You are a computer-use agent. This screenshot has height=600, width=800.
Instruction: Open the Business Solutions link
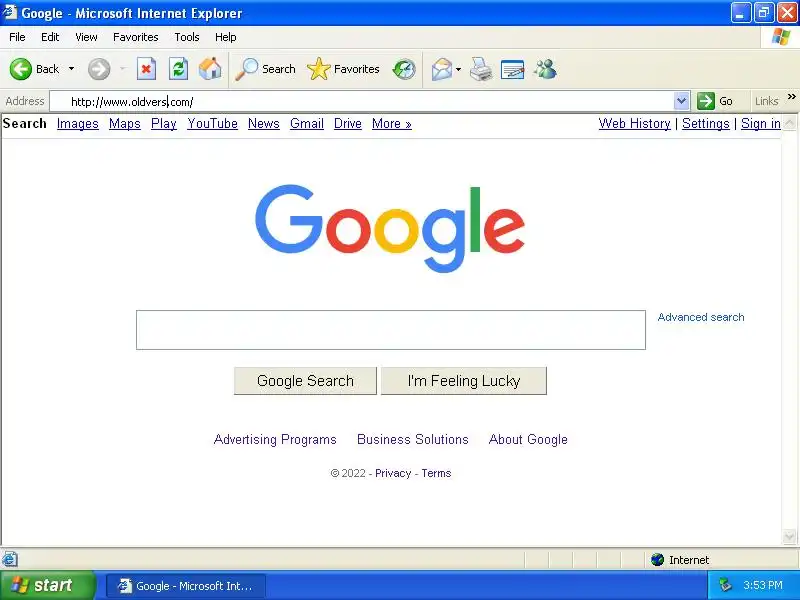point(412,439)
